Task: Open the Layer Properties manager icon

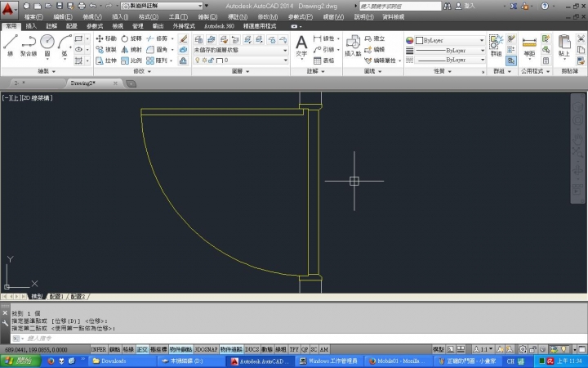Action: click(198, 39)
